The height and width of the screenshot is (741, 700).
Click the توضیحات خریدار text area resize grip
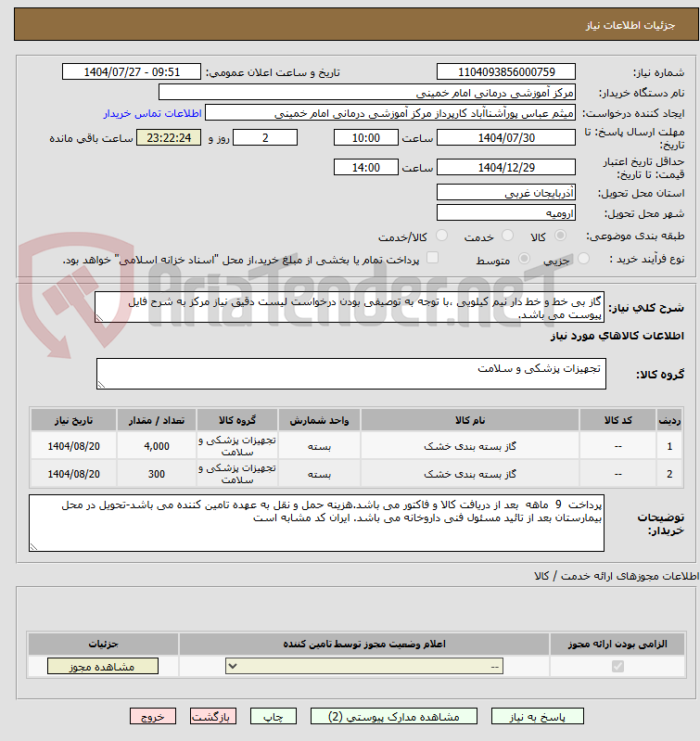[x=33, y=547]
